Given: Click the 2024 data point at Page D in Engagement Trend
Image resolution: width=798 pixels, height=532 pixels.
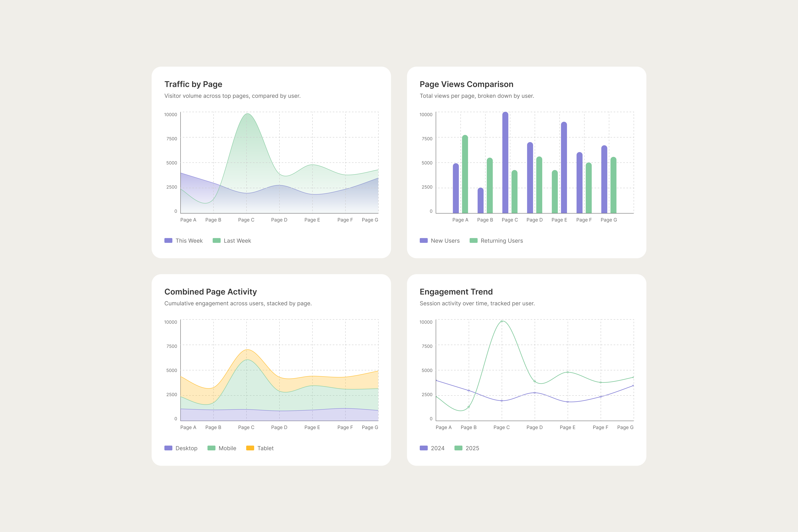Looking at the screenshot, I should (535, 393).
